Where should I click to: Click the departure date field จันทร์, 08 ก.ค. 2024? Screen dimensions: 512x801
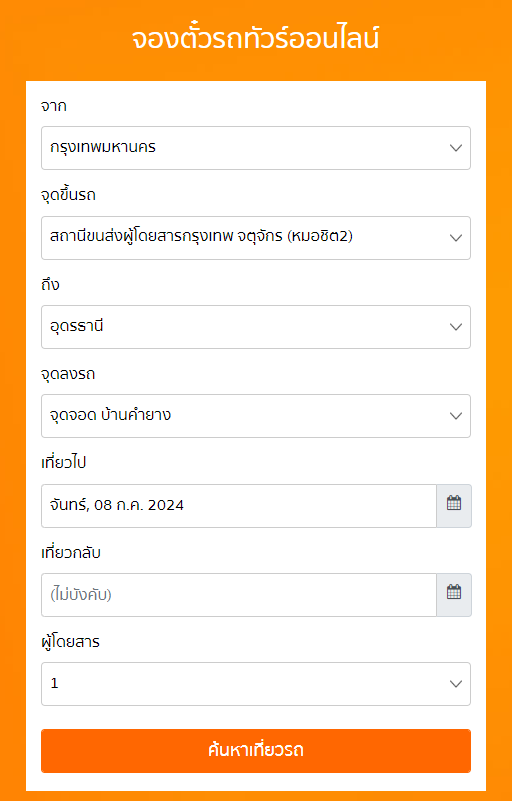tap(239, 506)
